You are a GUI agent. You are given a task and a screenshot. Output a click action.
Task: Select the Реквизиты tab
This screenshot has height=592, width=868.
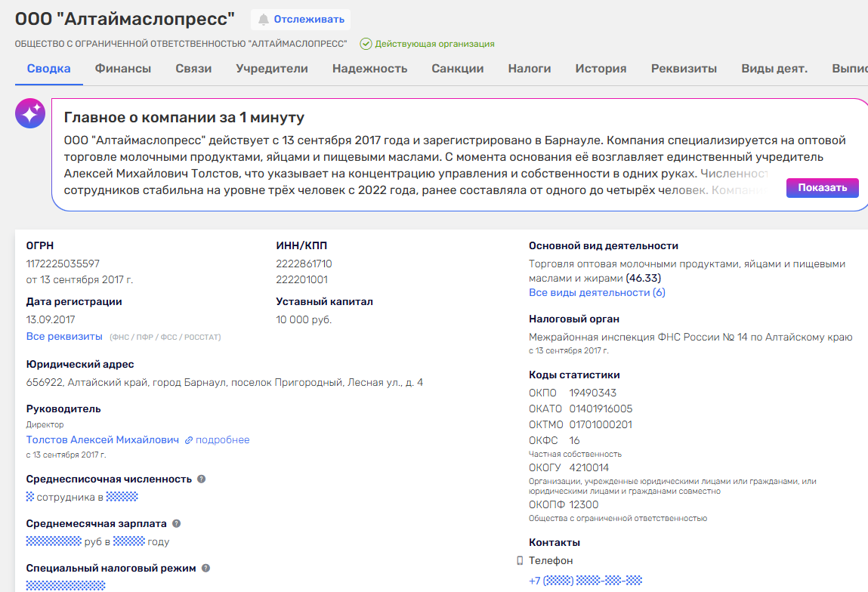point(684,69)
